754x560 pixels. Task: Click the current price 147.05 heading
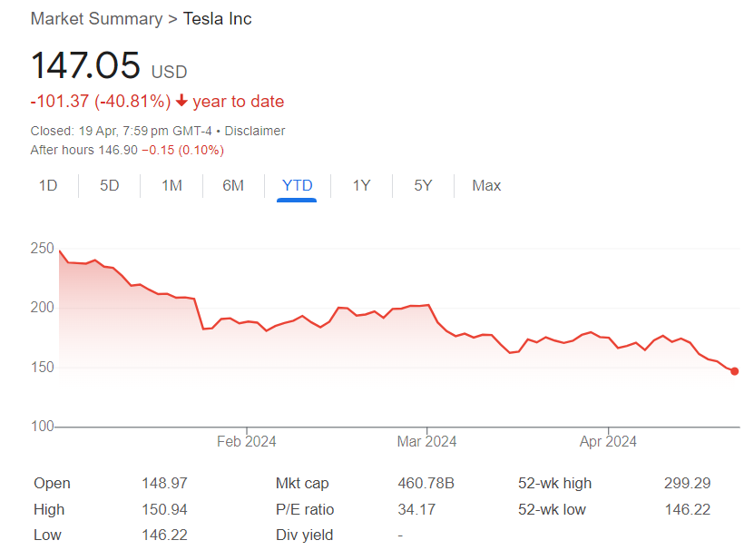point(86,65)
